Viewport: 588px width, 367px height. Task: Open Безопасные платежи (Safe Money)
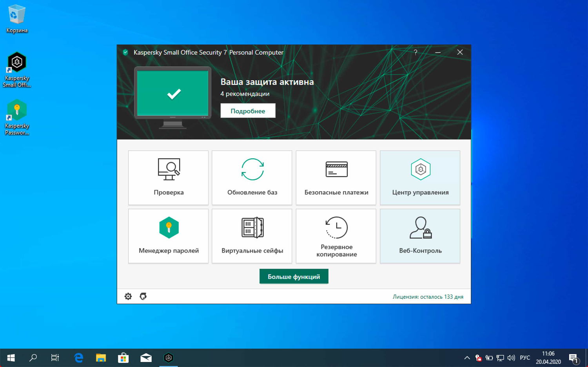[x=336, y=177]
